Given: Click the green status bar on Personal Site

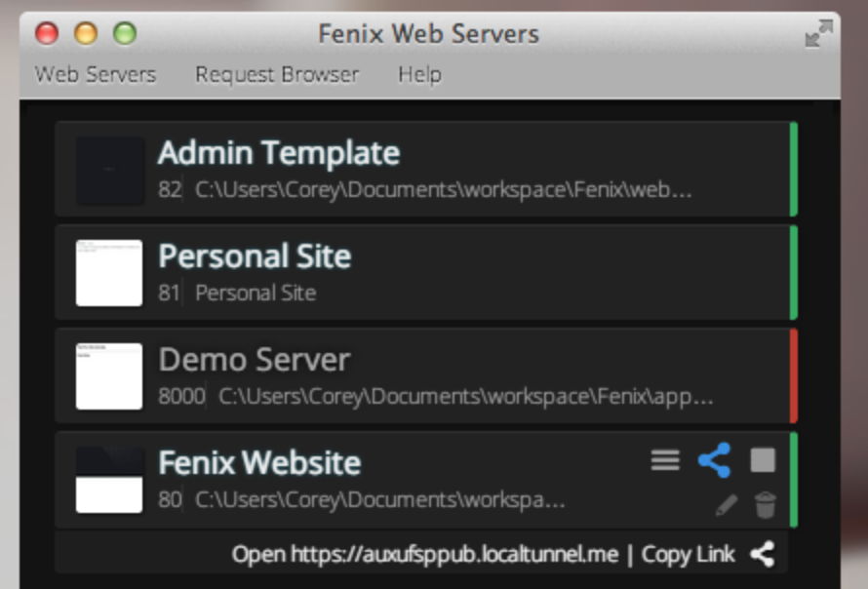Looking at the screenshot, I should (793, 272).
